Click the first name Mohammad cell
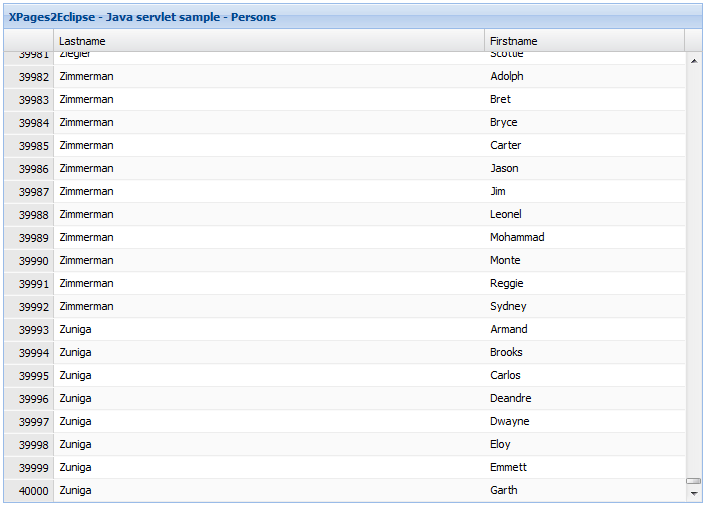Screen dimensions: 706x507 click(517, 238)
